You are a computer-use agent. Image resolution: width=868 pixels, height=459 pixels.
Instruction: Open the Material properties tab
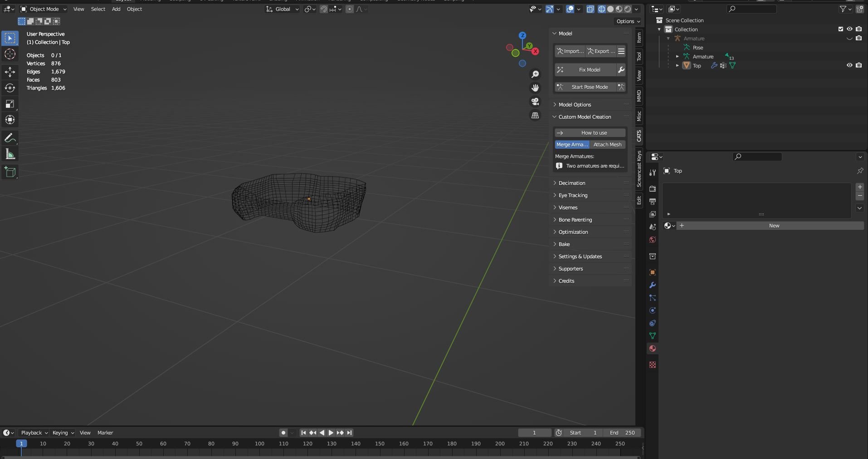coord(653,348)
